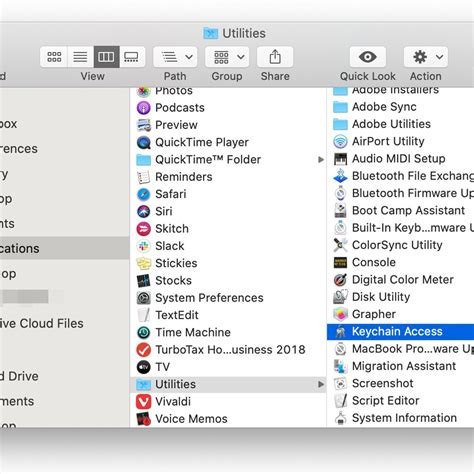Click the QuickTime™ Folder name
Viewport: 474px width, 474px height.
pos(208,160)
